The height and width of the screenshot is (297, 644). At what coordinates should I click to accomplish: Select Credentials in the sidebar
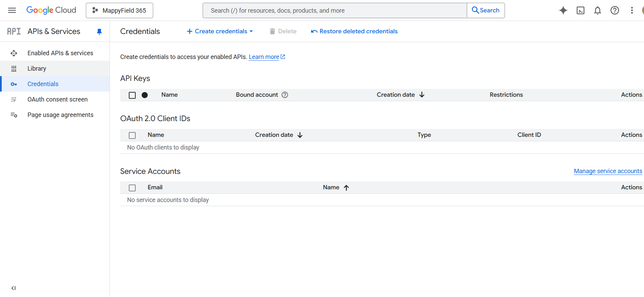click(x=55, y=84)
